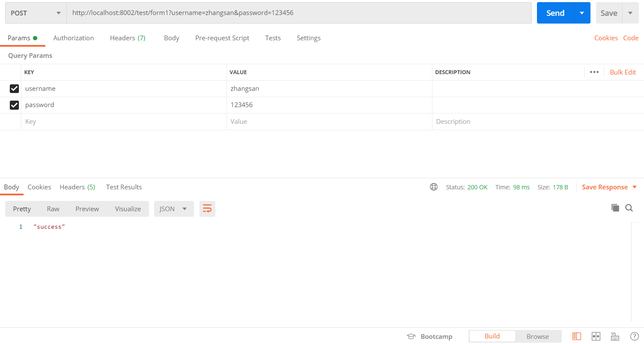Click the globe network icon beside Status

pos(434,187)
